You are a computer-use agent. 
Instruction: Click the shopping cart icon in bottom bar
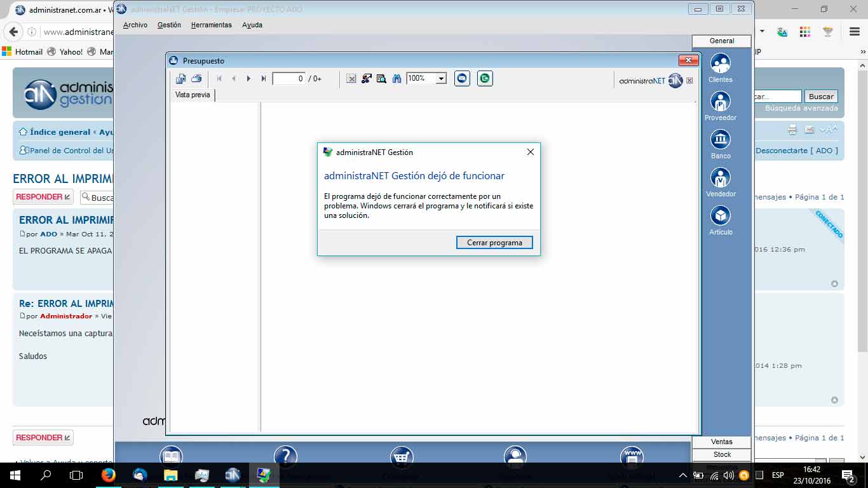401,455
